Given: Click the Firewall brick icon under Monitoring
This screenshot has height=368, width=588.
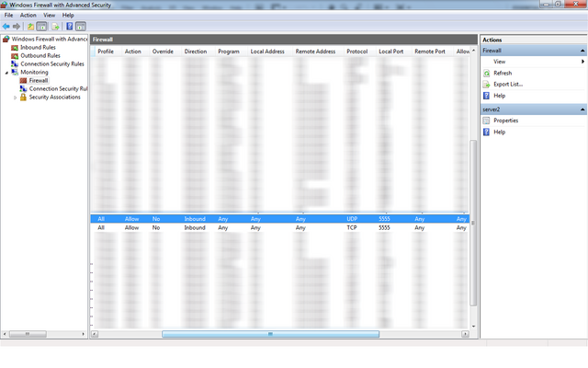Looking at the screenshot, I should pos(23,80).
